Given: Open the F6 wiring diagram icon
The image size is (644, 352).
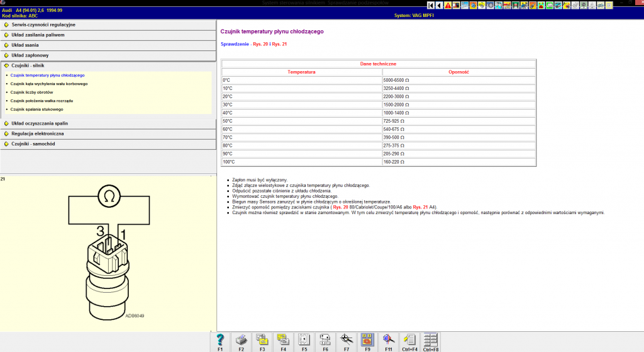Looking at the screenshot, I should tap(325, 342).
